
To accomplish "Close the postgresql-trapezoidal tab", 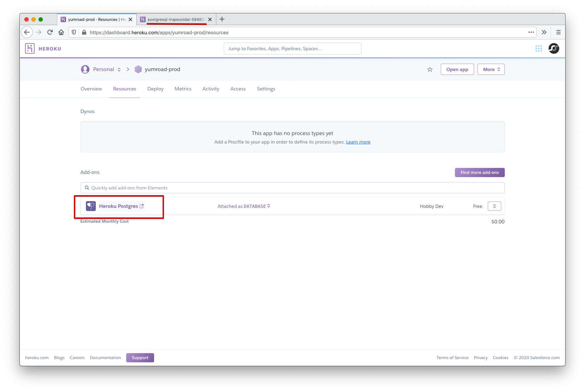I will [x=210, y=19].
